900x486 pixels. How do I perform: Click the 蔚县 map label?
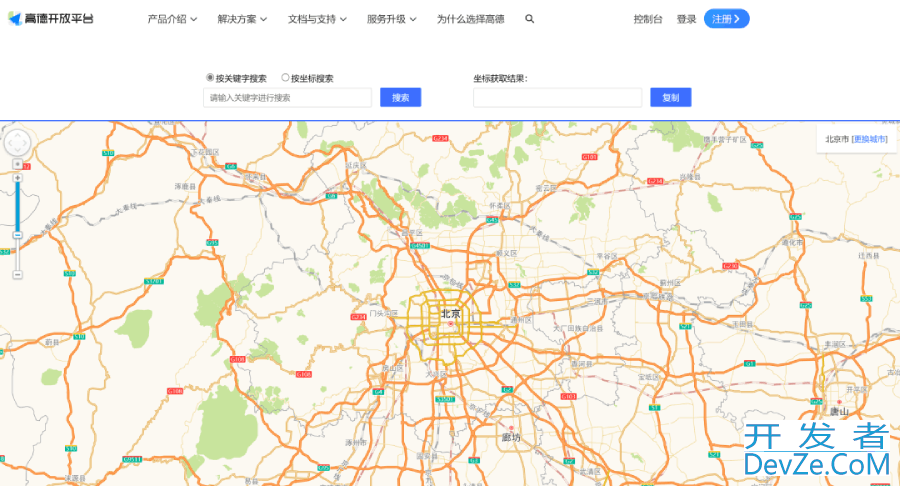(x=52, y=341)
